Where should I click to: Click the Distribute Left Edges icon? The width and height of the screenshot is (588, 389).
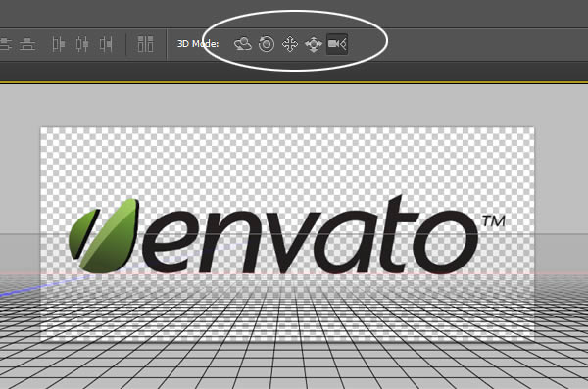pyautogui.click(x=59, y=44)
